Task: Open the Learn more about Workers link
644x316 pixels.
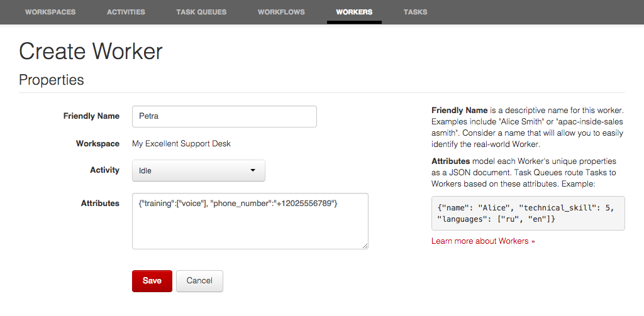Action: tap(482, 241)
